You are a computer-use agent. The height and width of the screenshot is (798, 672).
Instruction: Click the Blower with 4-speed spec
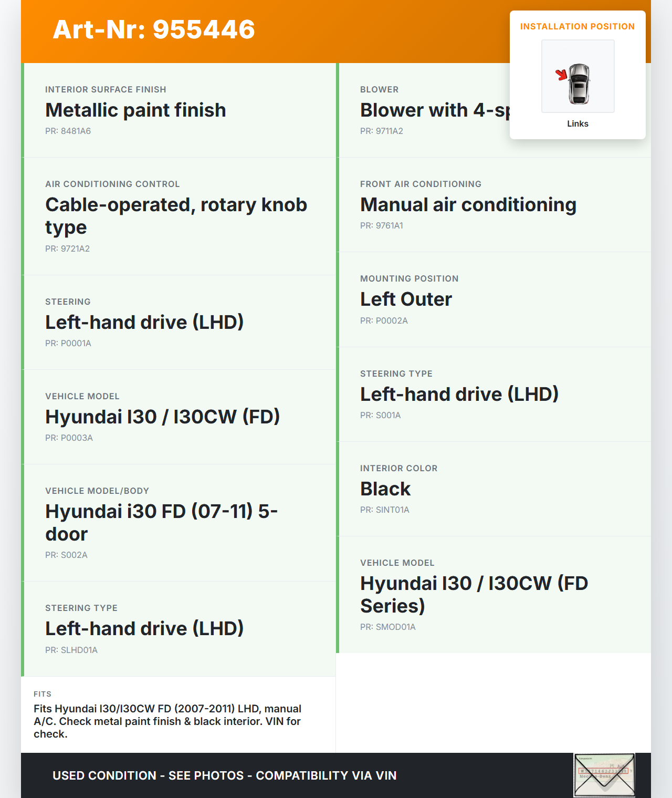tap(435, 110)
